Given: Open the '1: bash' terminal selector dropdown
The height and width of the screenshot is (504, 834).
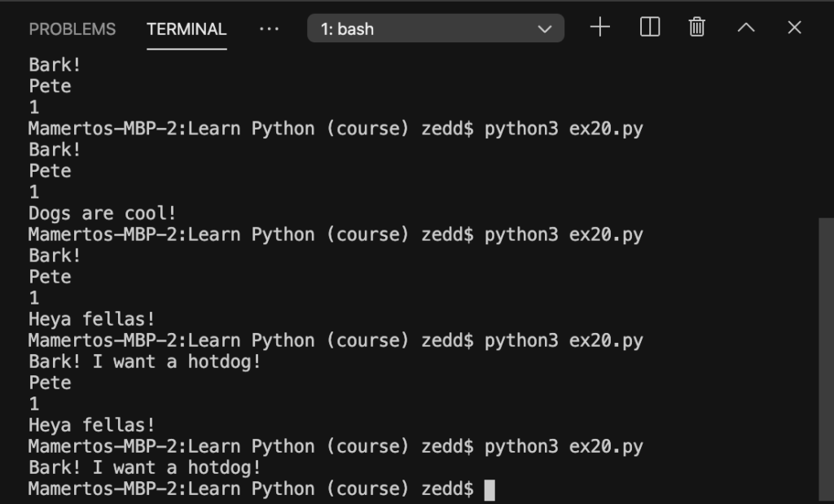Looking at the screenshot, I should [x=436, y=28].
